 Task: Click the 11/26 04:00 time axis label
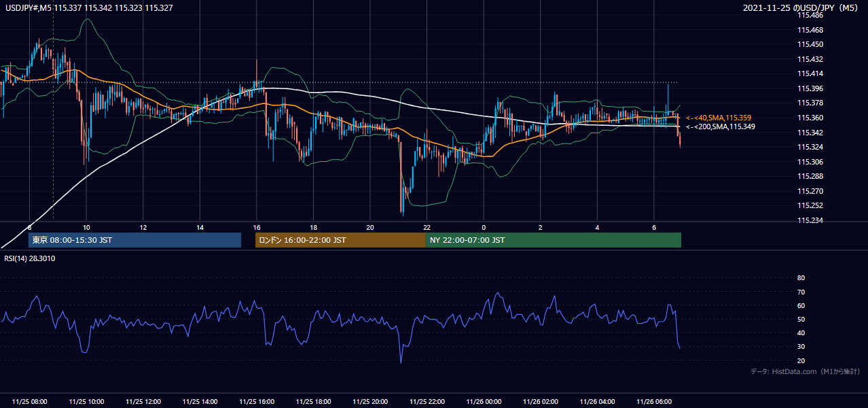tap(597, 402)
